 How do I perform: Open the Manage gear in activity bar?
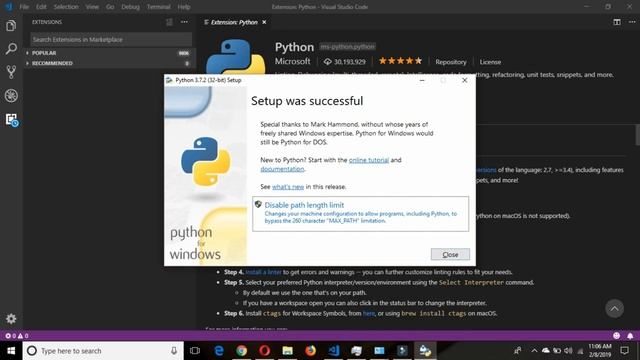click(11, 318)
